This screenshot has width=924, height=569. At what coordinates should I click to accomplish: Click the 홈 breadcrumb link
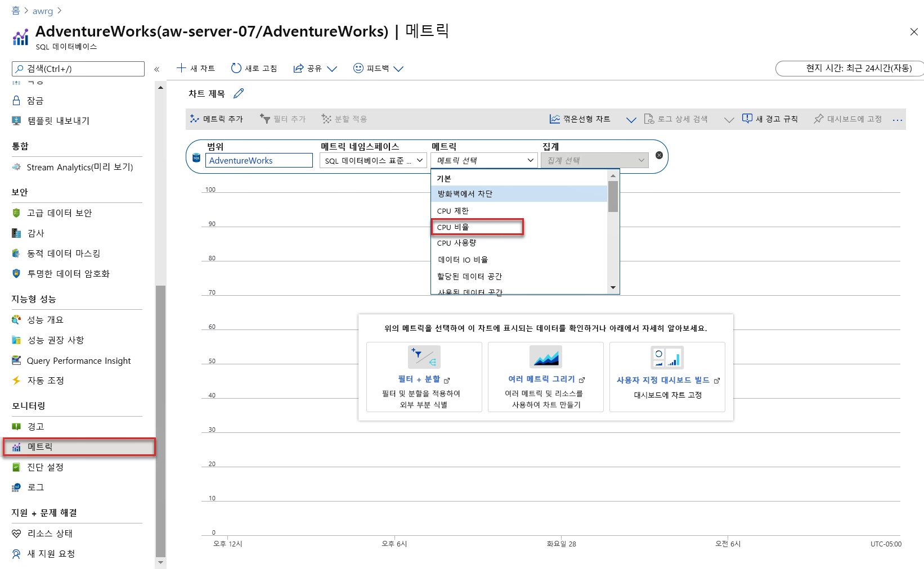pyautogui.click(x=16, y=10)
